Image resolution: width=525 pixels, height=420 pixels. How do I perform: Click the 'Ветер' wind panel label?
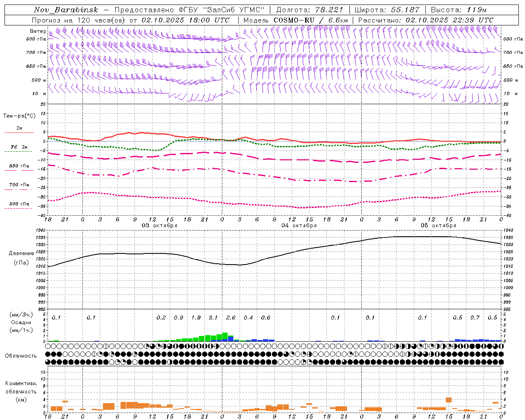(38, 31)
